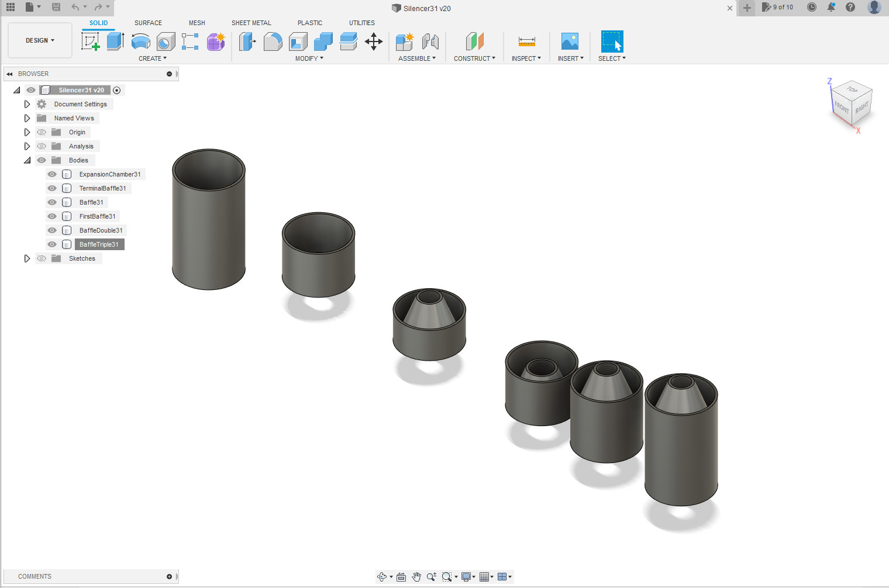Select the BaffleTriple31 body in the browser
The height and width of the screenshot is (588, 889).
click(99, 244)
